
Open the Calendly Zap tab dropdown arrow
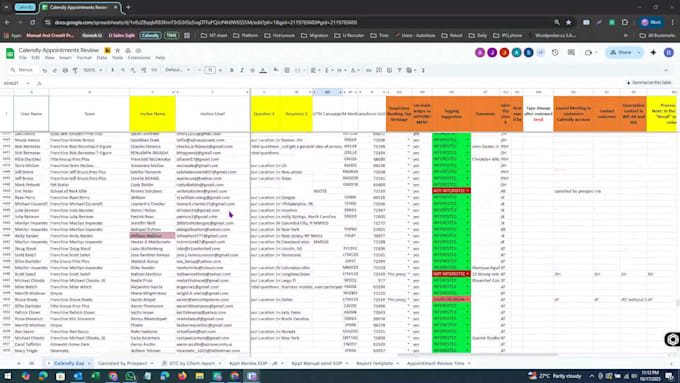pyautogui.click(x=89, y=363)
